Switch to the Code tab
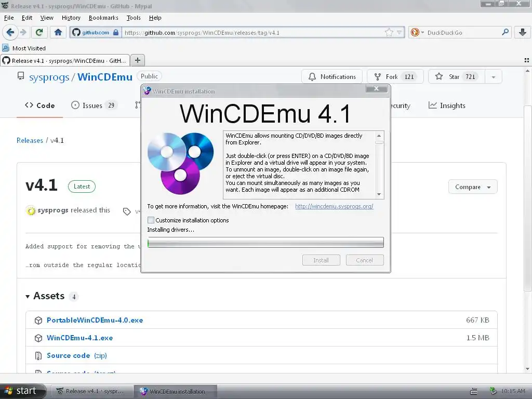 [39, 105]
